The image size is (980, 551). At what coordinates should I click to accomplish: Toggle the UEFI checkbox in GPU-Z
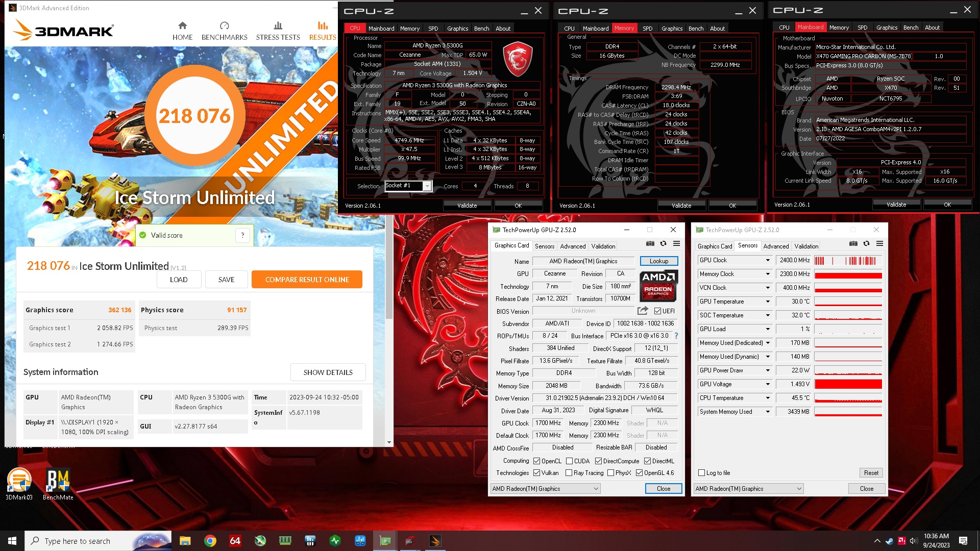(x=658, y=311)
